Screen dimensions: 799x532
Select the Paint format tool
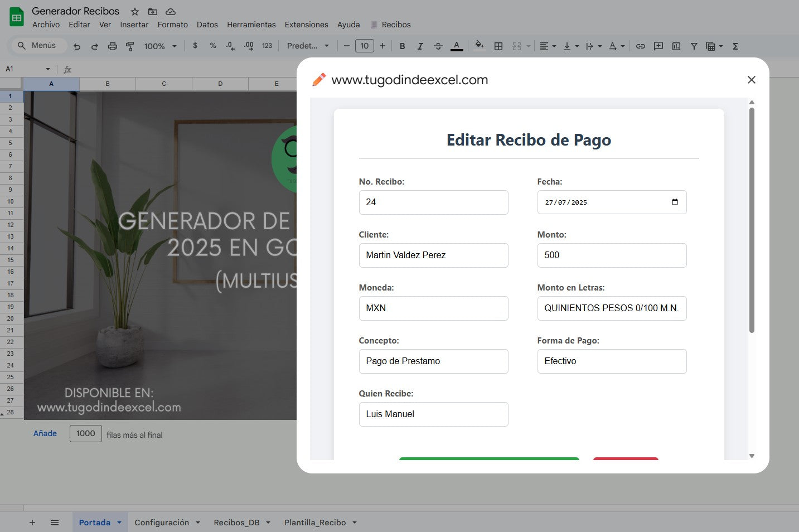tap(130, 46)
